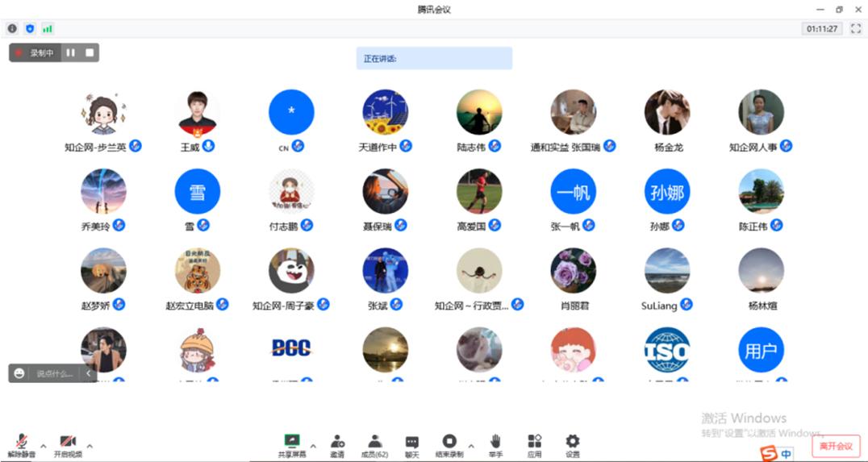Turn on camera via 开启视频
The image size is (868, 462).
coord(68,446)
